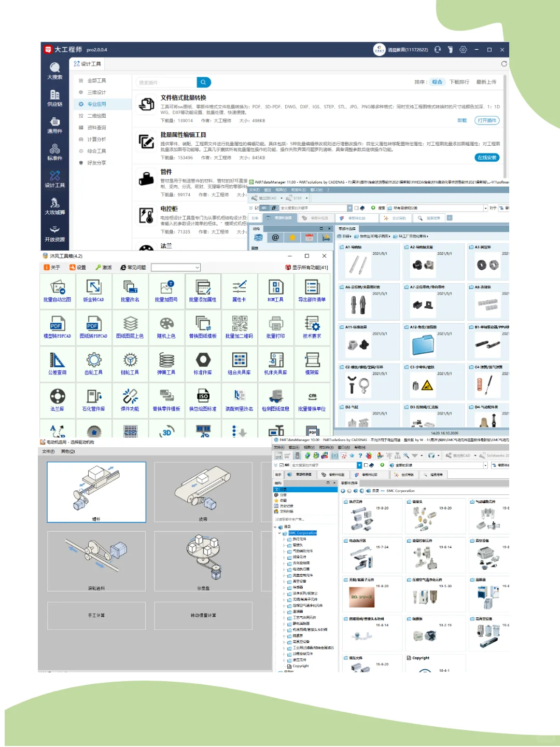Launch 导出部件清单 in 沐风工具箱

[x=312, y=291]
